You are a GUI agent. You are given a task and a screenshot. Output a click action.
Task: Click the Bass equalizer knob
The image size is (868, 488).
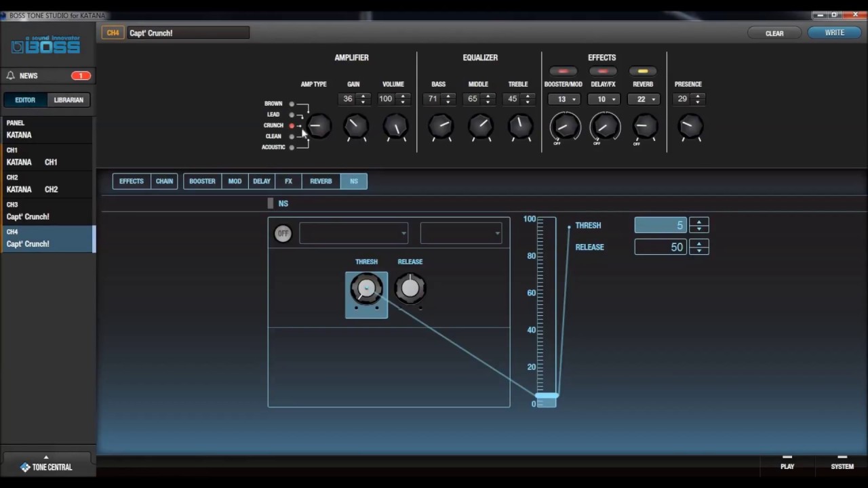click(441, 126)
